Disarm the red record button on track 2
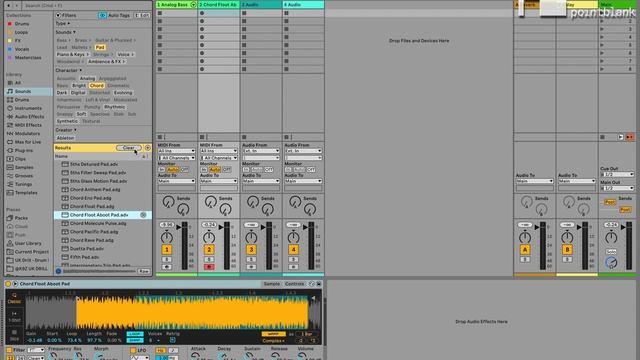This screenshot has width=640, height=360. [x=209, y=267]
